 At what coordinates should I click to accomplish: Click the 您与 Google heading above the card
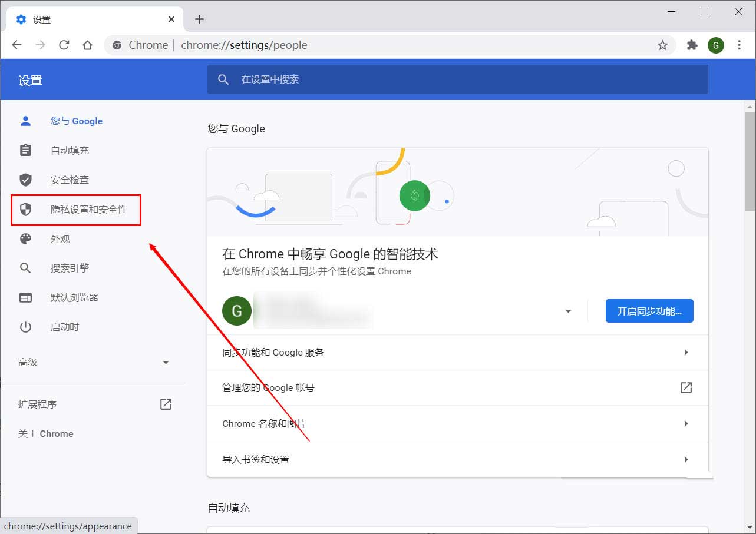236,129
